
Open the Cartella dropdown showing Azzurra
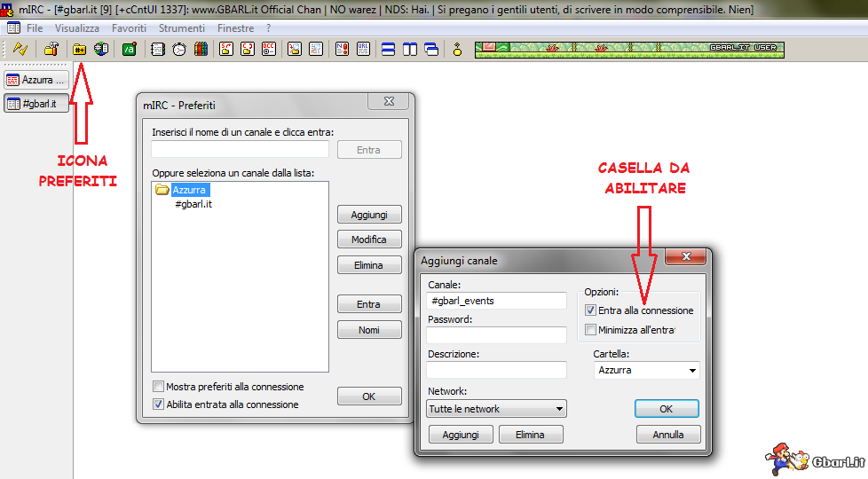647,370
